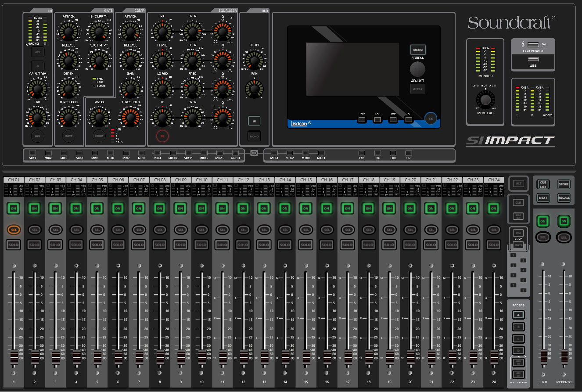Click the gate RELEASE knob

point(68,60)
